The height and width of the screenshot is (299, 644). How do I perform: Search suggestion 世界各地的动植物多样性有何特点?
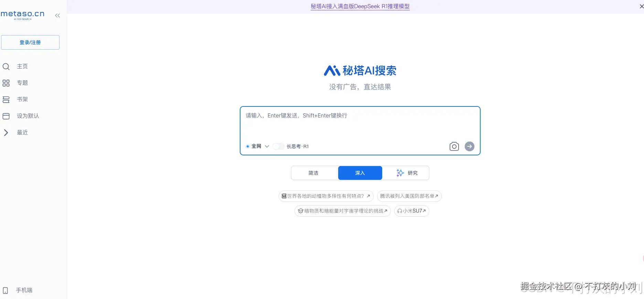pos(326,196)
